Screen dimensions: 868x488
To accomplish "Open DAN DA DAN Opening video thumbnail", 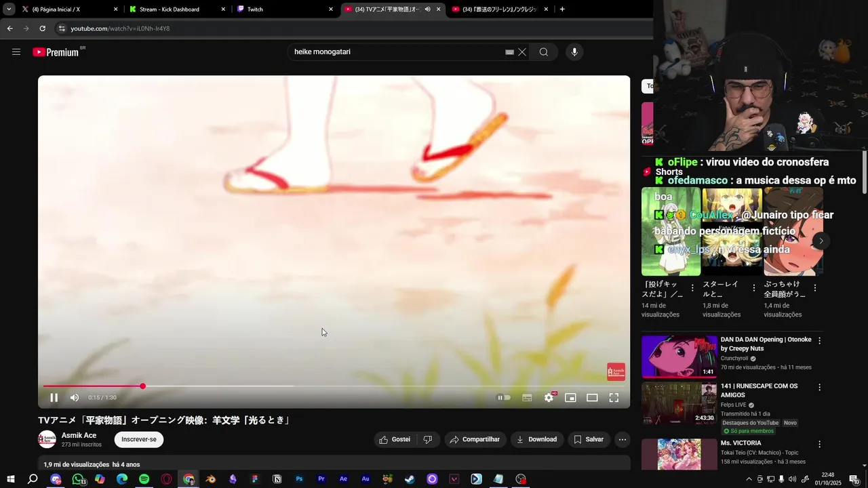I will coord(679,357).
